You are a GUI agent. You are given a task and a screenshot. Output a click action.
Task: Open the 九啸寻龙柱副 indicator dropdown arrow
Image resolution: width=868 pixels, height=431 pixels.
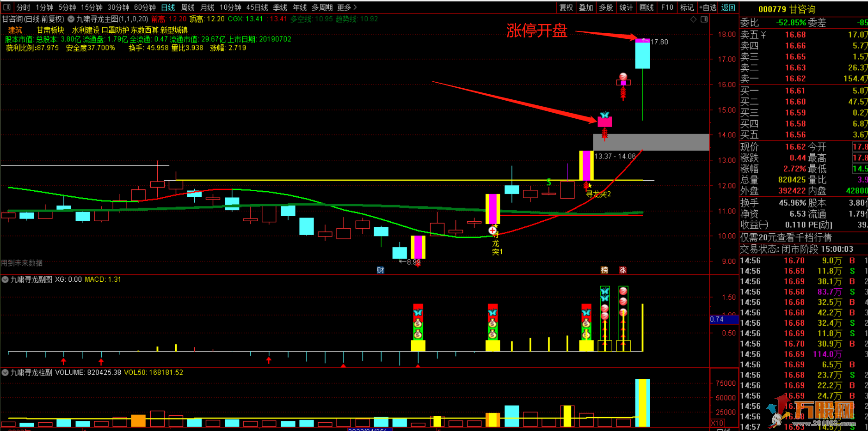[x=5, y=372]
